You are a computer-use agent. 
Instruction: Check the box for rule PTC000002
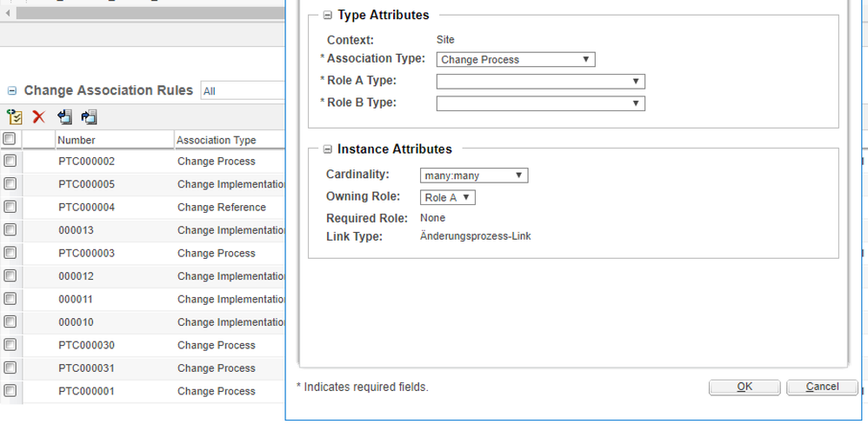tap(10, 161)
